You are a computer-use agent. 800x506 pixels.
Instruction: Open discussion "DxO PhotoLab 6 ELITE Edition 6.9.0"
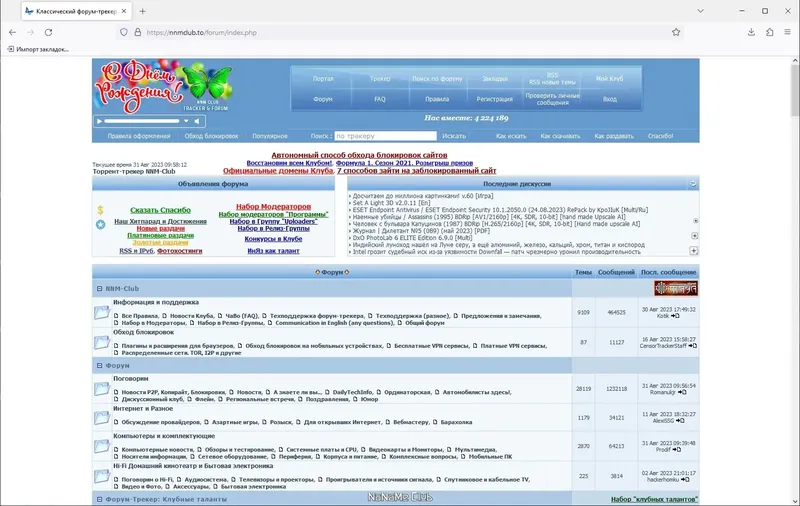412,238
